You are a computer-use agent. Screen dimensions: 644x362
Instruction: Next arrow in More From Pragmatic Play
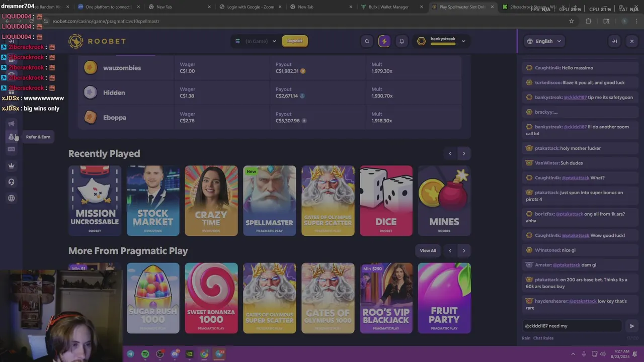click(x=464, y=250)
